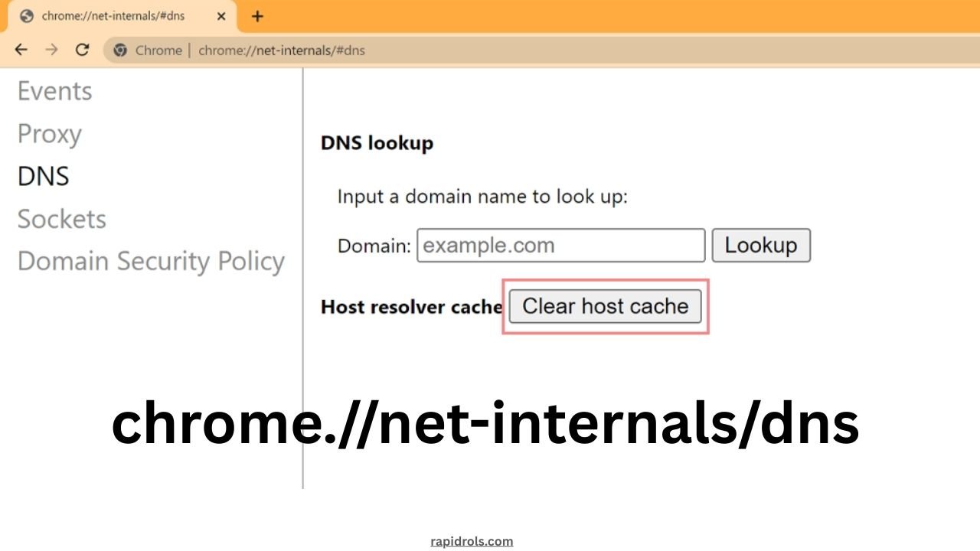Click the globe favicon on the tab
This screenshot has height=551, width=980.
(x=28, y=16)
